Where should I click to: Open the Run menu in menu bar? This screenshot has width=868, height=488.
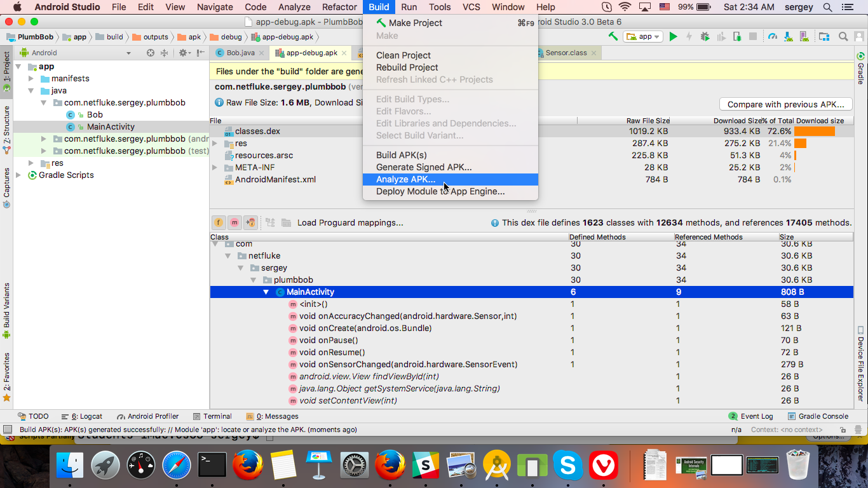(x=409, y=7)
